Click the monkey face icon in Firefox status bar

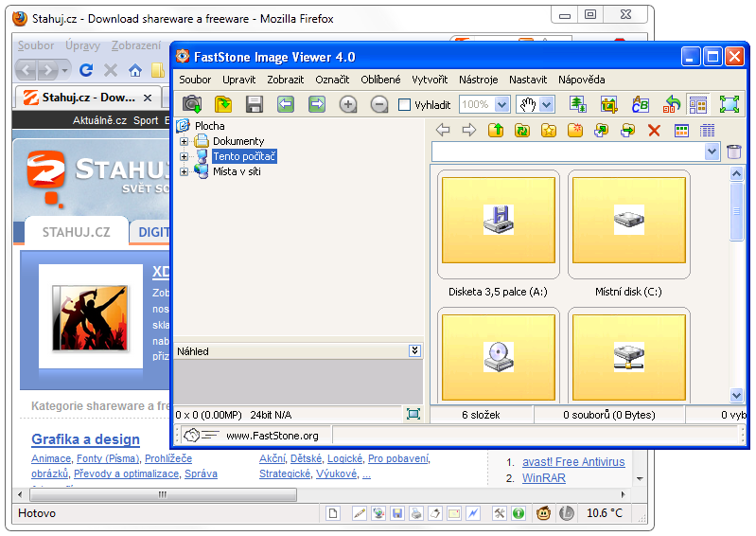[x=543, y=513]
